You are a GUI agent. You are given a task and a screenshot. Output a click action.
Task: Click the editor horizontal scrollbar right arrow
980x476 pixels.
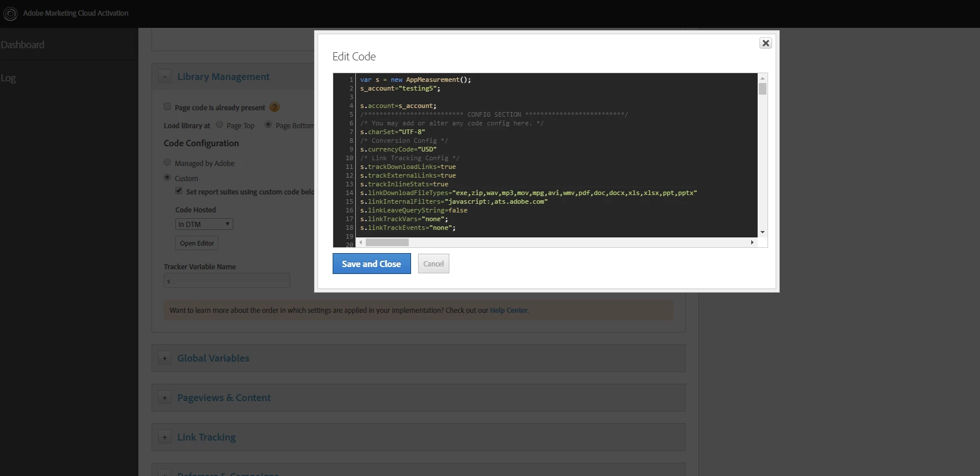(x=752, y=242)
